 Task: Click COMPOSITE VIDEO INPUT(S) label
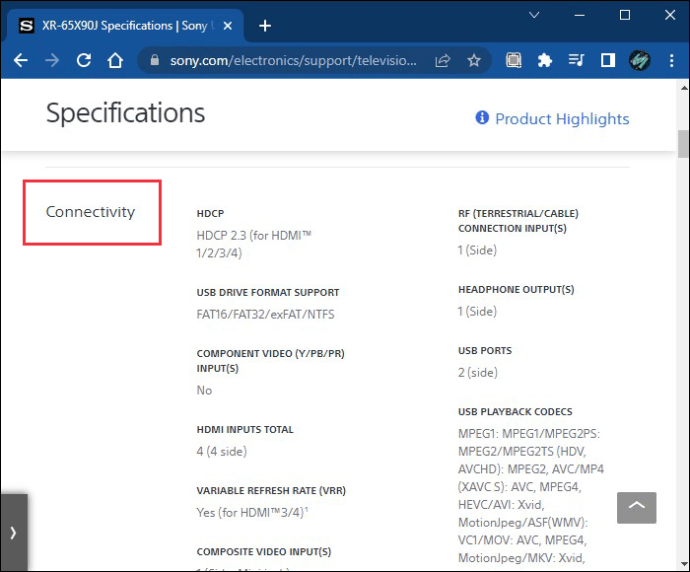tap(264, 552)
